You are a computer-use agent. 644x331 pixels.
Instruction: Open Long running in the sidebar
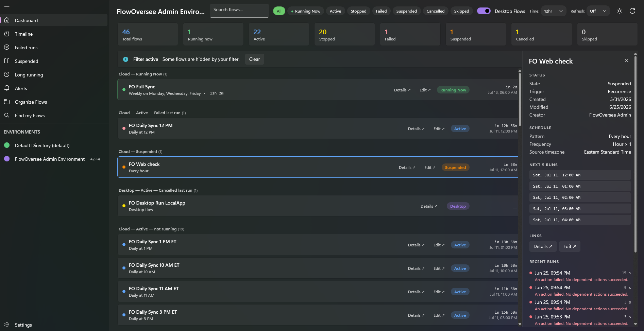(54, 74)
